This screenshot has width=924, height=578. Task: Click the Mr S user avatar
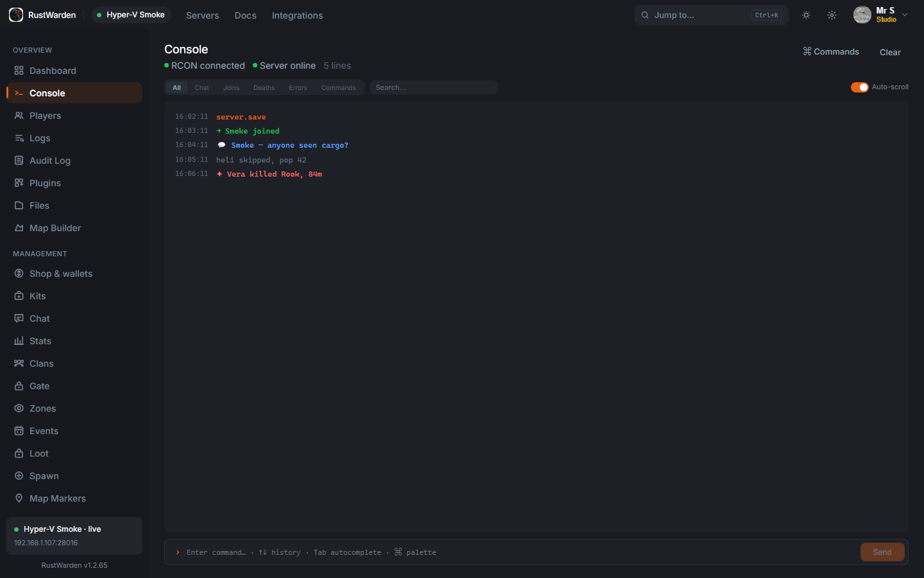[x=862, y=15]
